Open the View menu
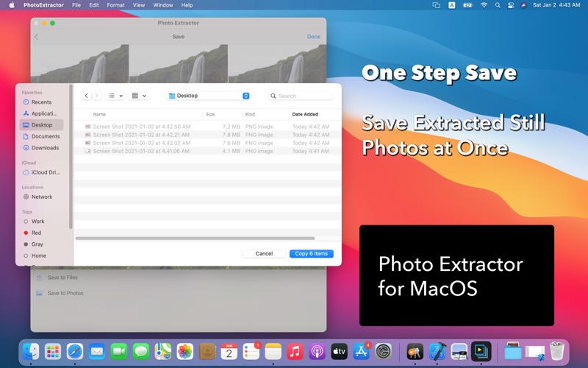 click(139, 5)
